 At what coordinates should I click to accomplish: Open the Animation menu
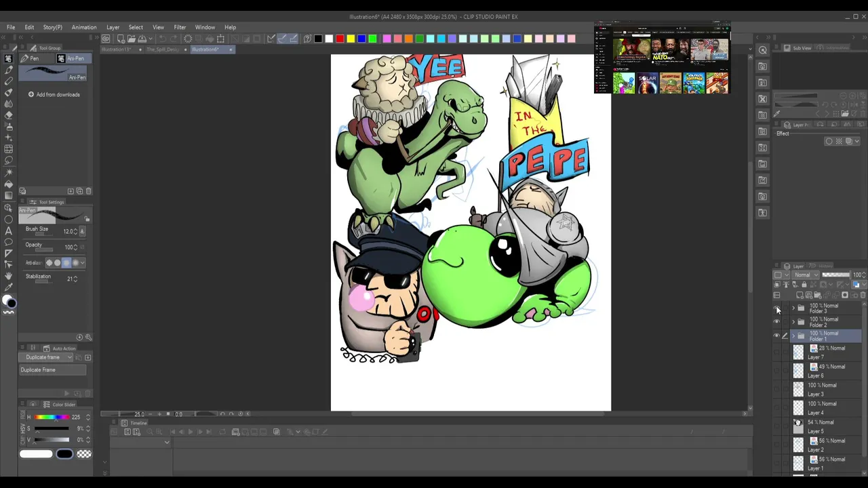84,27
